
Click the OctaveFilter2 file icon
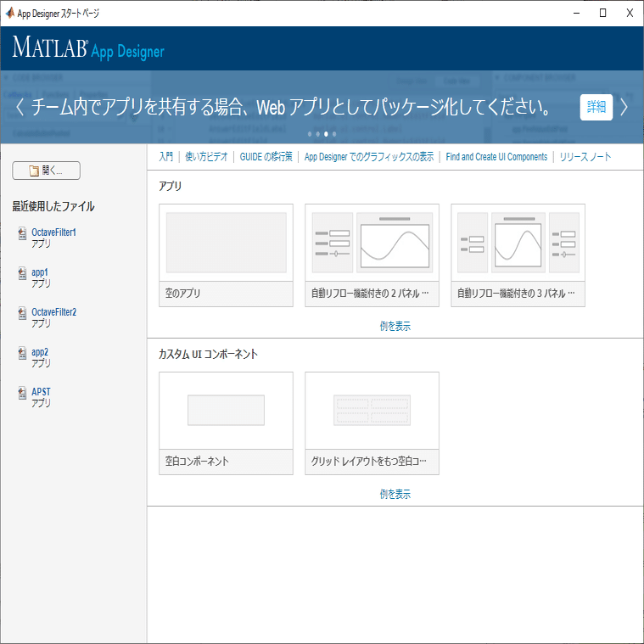(22, 313)
